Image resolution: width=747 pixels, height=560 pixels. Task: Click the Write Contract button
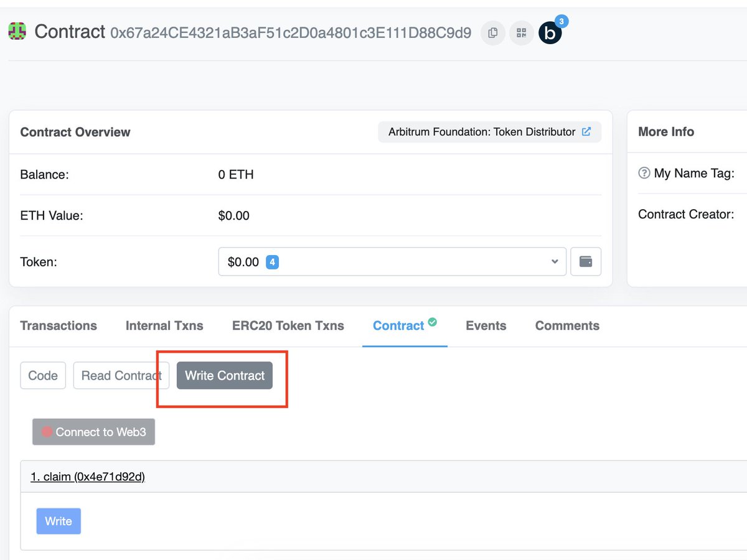pyautogui.click(x=225, y=376)
